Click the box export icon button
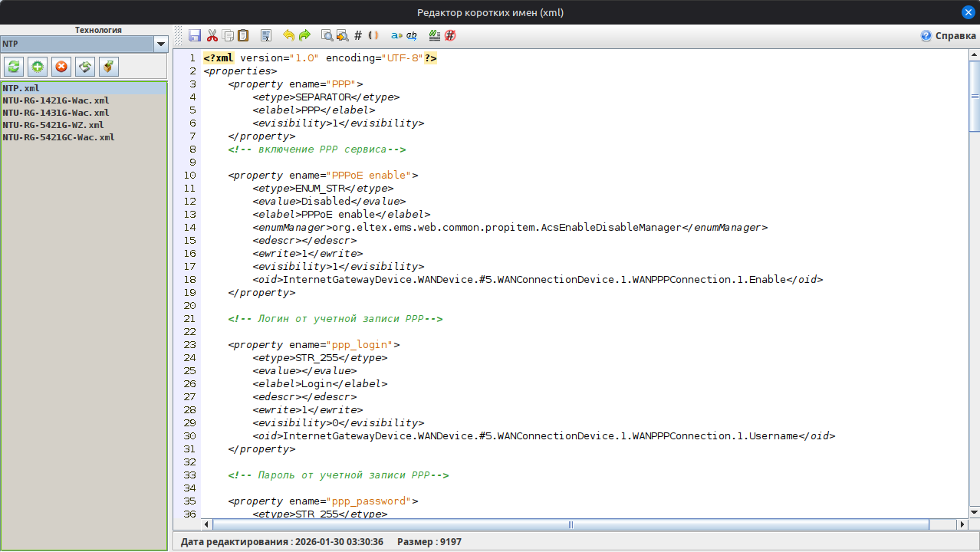Image resolution: width=980 pixels, height=552 pixels. [109, 67]
